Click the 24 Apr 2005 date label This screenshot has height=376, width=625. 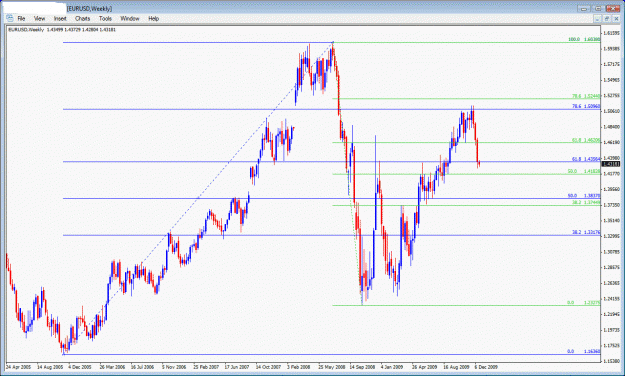click(x=19, y=367)
